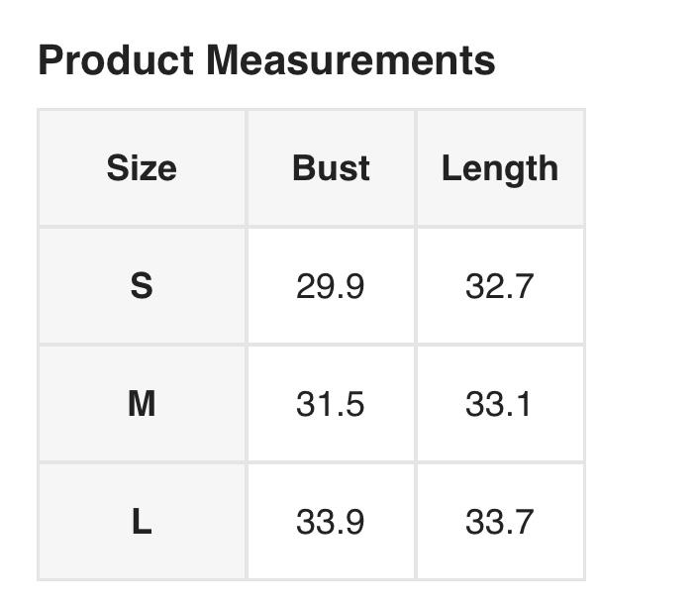Pick the bust cell in the Medium row
The image size is (700, 602).
331,404
